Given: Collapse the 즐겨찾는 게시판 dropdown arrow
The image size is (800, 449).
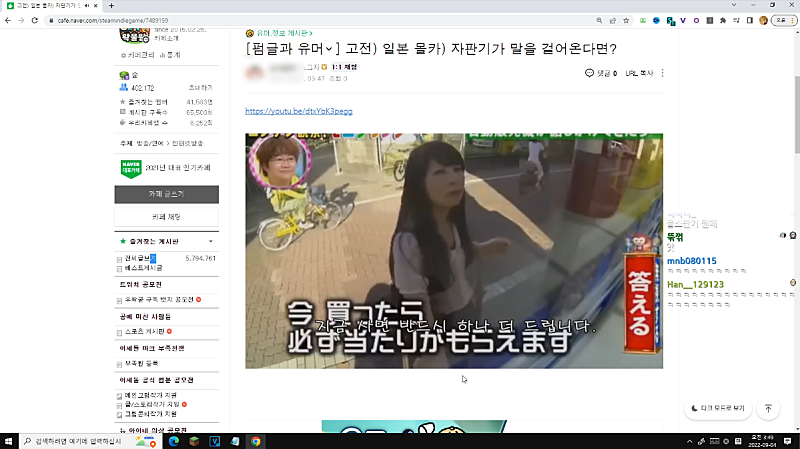Looking at the screenshot, I should click(x=211, y=241).
